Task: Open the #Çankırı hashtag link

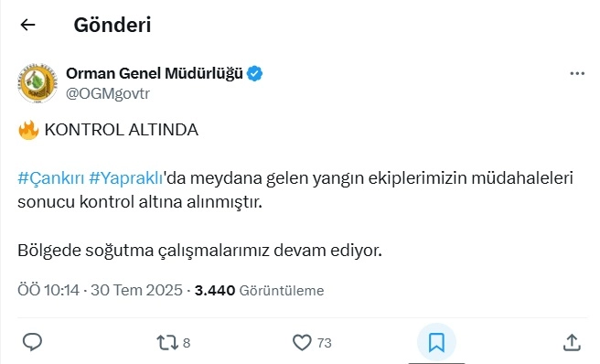Action: click(51, 178)
